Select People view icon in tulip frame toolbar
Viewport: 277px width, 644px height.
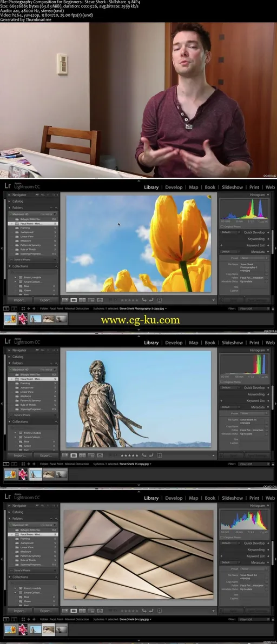point(100,300)
